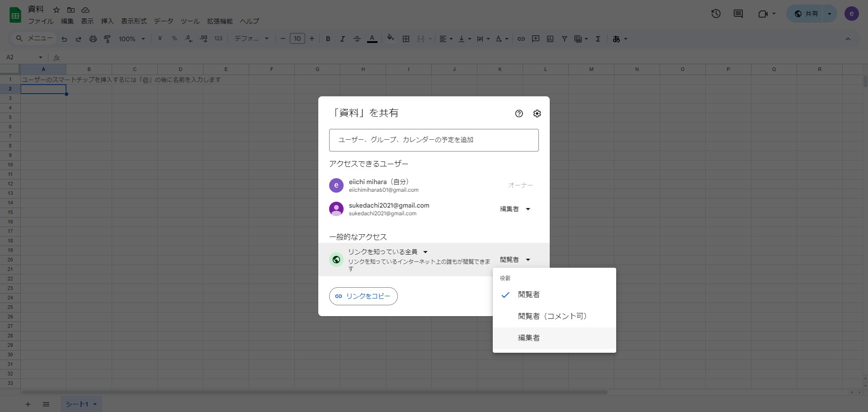This screenshot has height=412, width=868.
Task: Select the 編集者 role option
Action: 554,338
